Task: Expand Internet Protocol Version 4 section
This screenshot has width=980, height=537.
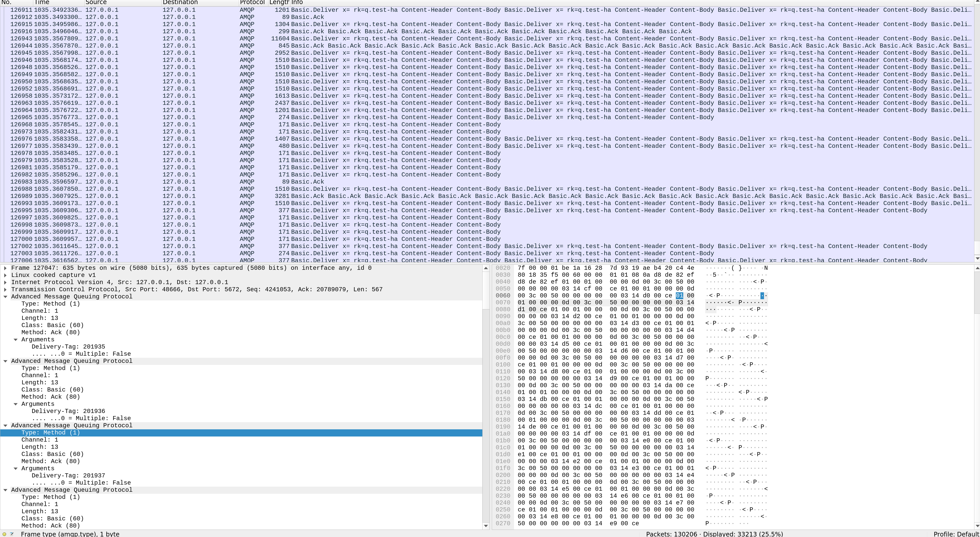Action: (x=5, y=282)
